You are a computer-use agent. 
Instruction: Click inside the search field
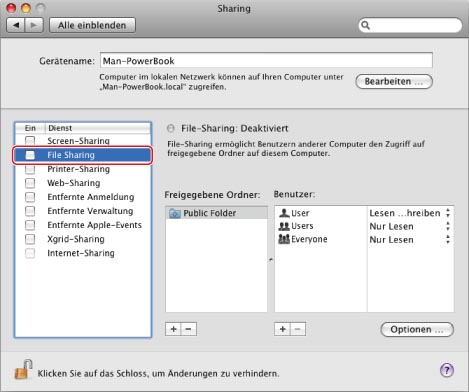pos(410,26)
